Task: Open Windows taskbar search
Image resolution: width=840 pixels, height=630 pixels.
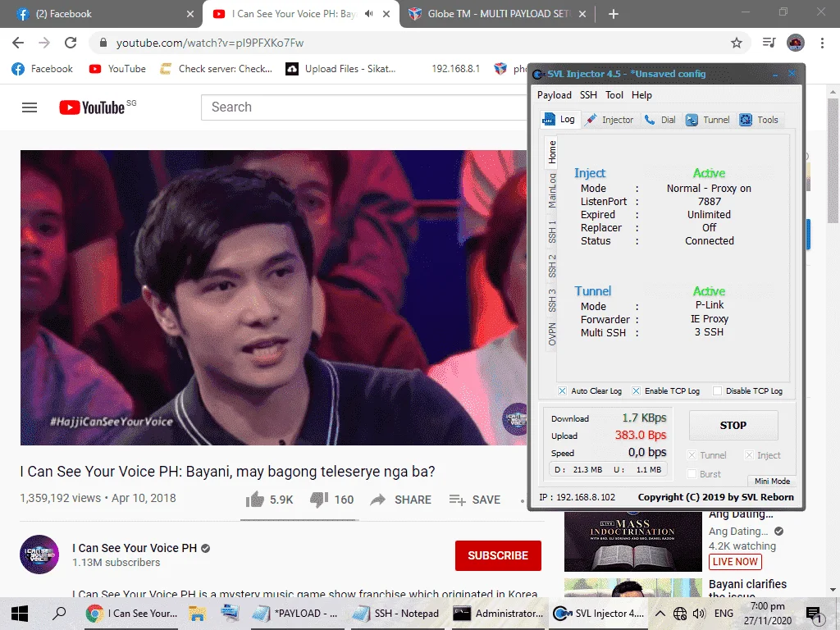Action: point(59,614)
